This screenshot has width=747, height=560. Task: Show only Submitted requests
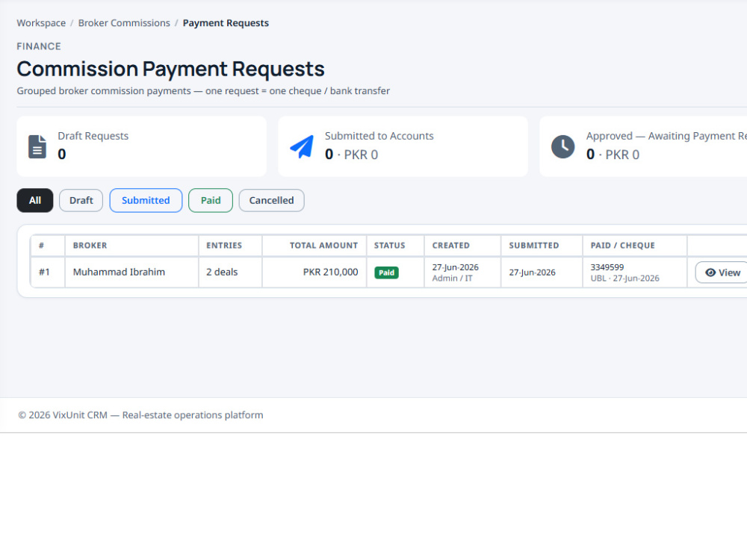click(x=146, y=200)
